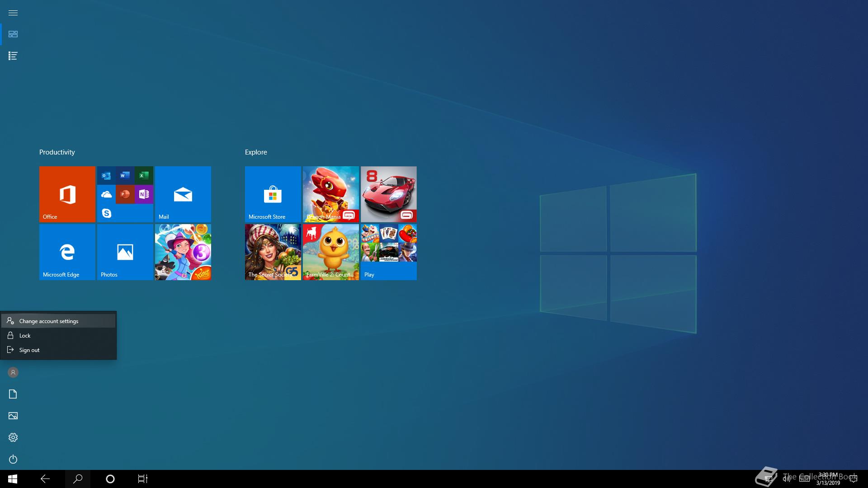This screenshot has width=868, height=488.
Task: Select the Productivity group heading
Action: click(57, 152)
